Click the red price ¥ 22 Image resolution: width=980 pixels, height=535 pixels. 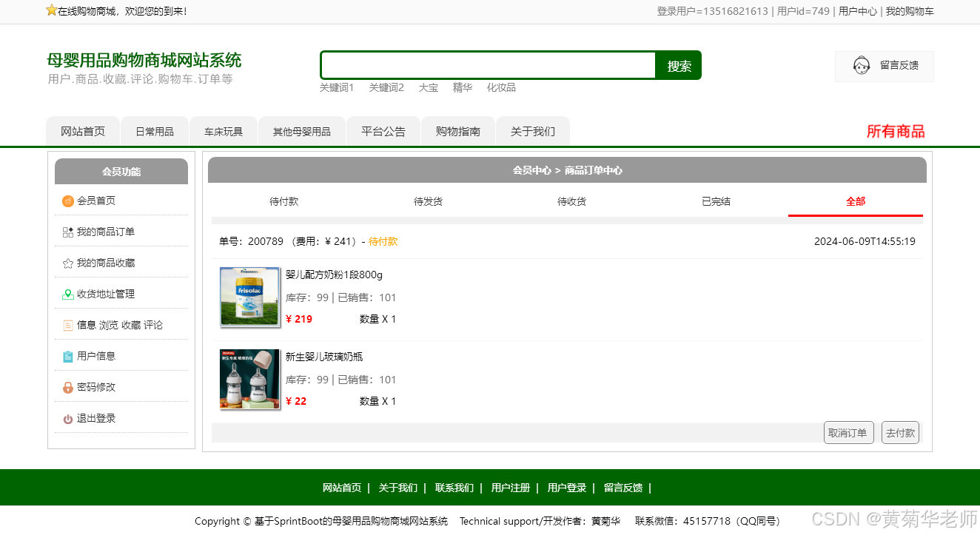[296, 401]
